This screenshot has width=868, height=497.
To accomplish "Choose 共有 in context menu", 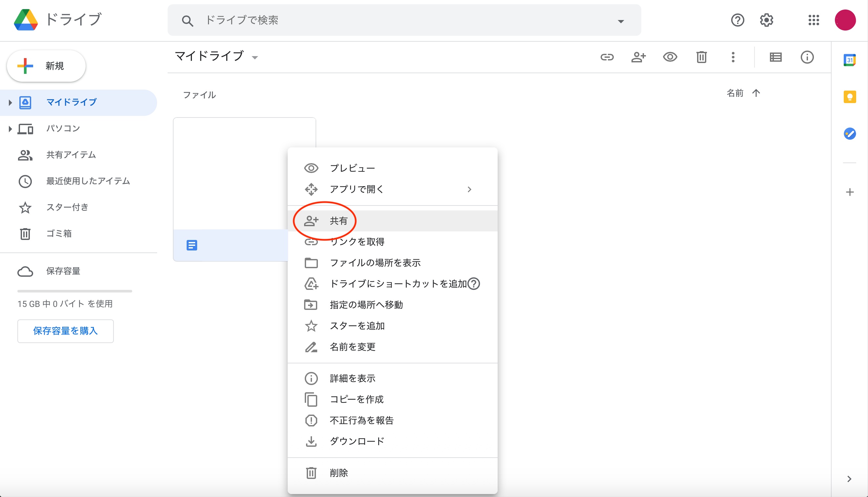I will [393, 221].
